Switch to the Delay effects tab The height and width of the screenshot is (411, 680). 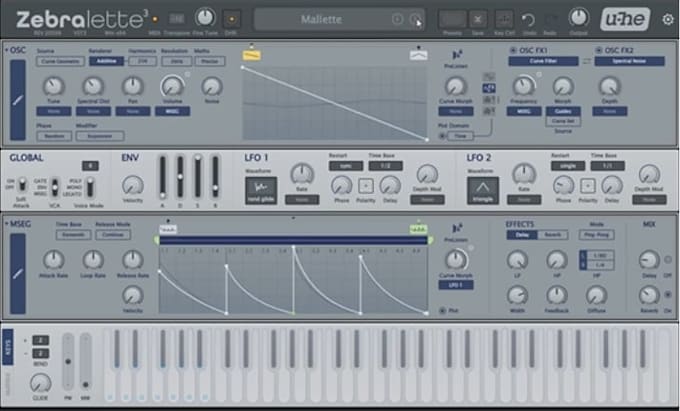[522, 235]
